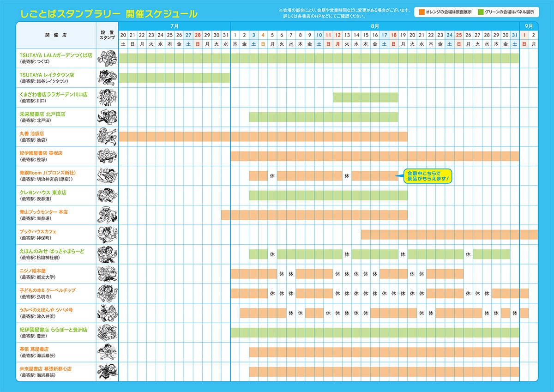
Task: Click the orange schedule bar for 丸善 池袋店
Action: (263, 137)
